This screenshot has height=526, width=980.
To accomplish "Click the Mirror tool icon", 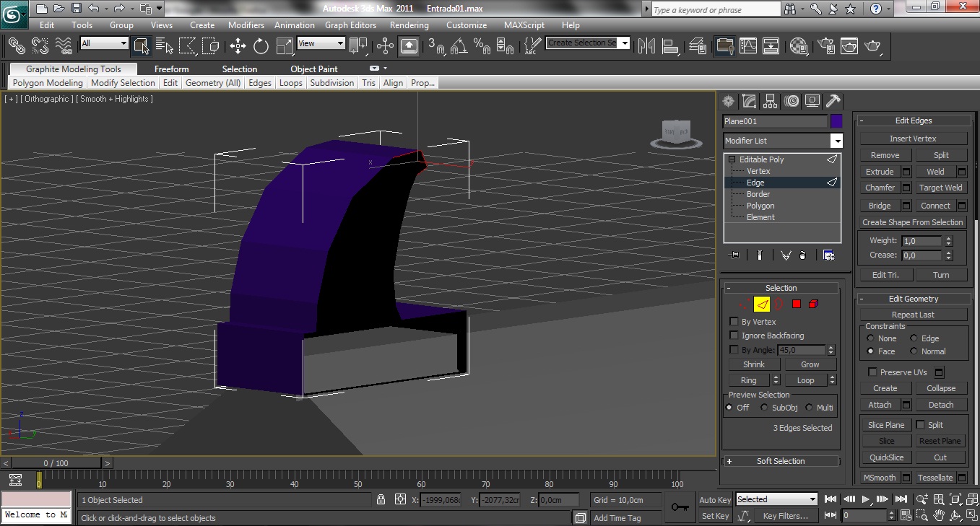I will point(647,46).
